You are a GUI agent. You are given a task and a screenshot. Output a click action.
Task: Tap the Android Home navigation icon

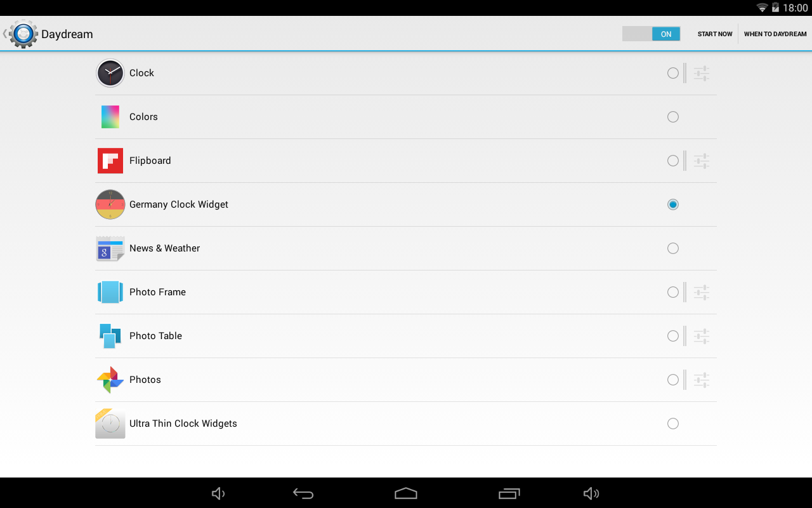point(406,493)
